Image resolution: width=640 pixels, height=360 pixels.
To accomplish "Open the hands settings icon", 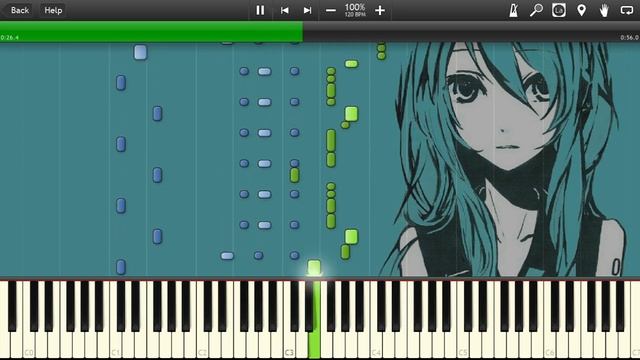I will pyautogui.click(x=604, y=10).
